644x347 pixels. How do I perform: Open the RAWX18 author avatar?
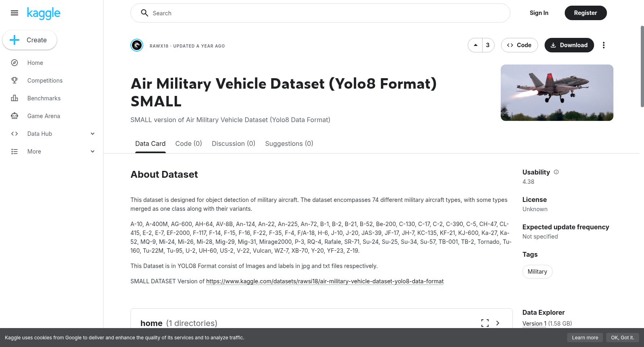pos(137,45)
